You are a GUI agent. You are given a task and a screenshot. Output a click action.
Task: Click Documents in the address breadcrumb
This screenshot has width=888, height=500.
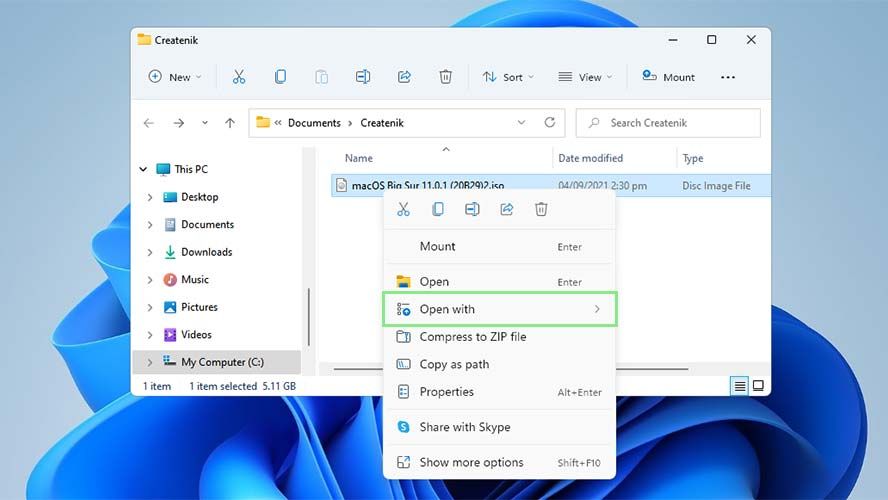pyautogui.click(x=314, y=123)
